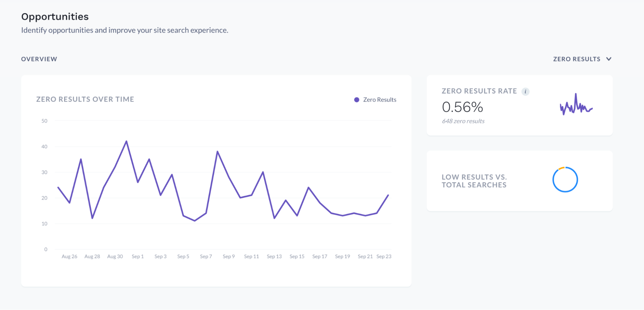Click the Sep 13 axis label
Viewport: 644px width, 310px height.
click(x=274, y=256)
